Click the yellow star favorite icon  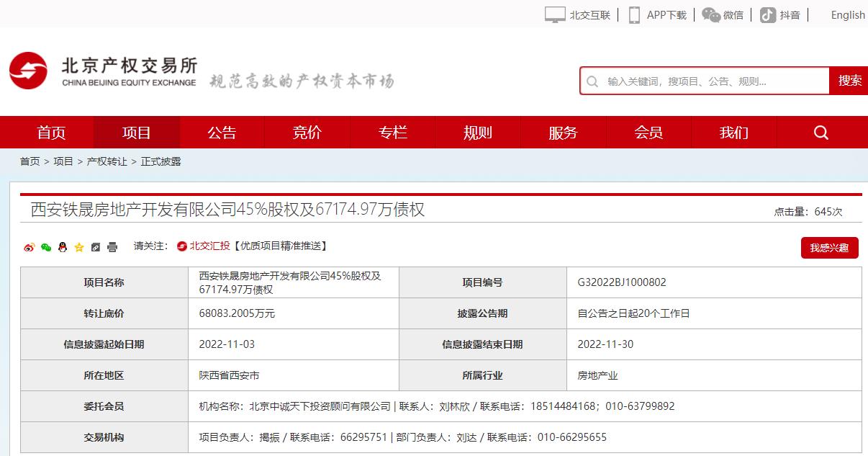[79, 247]
